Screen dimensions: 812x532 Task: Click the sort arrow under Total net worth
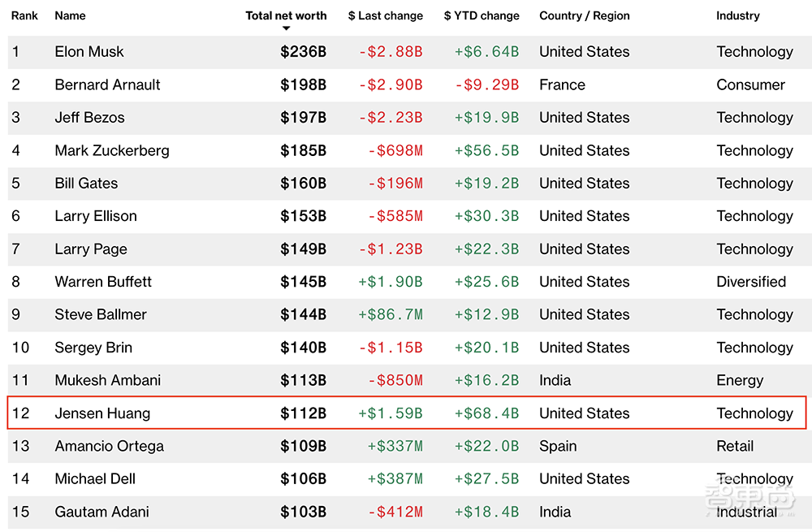pos(286,29)
